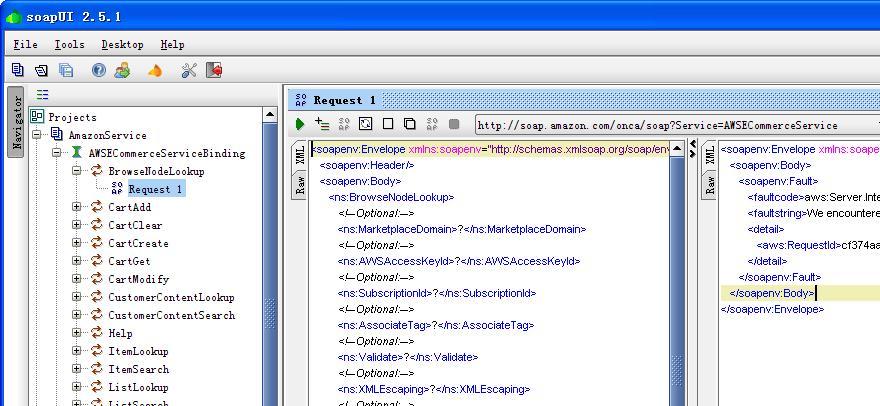Click the blue question mark help icon

click(x=98, y=70)
